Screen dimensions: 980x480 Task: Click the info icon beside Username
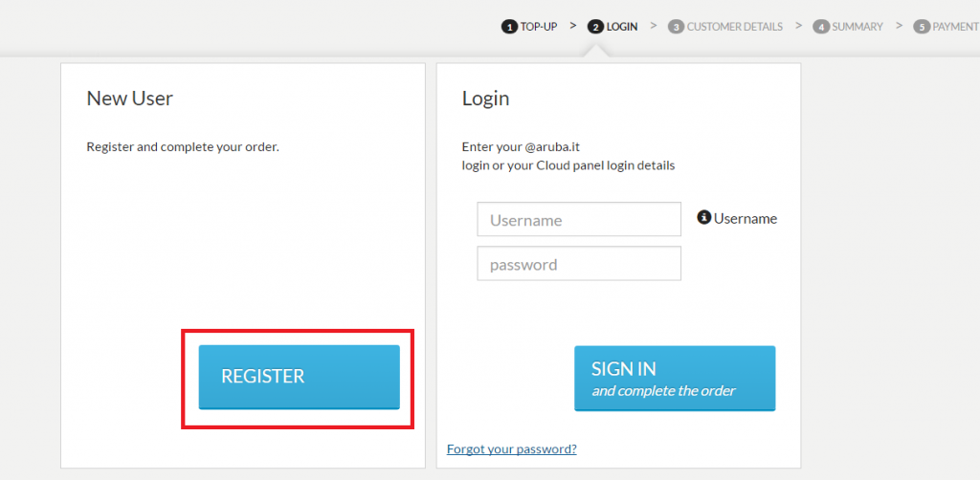703,218
